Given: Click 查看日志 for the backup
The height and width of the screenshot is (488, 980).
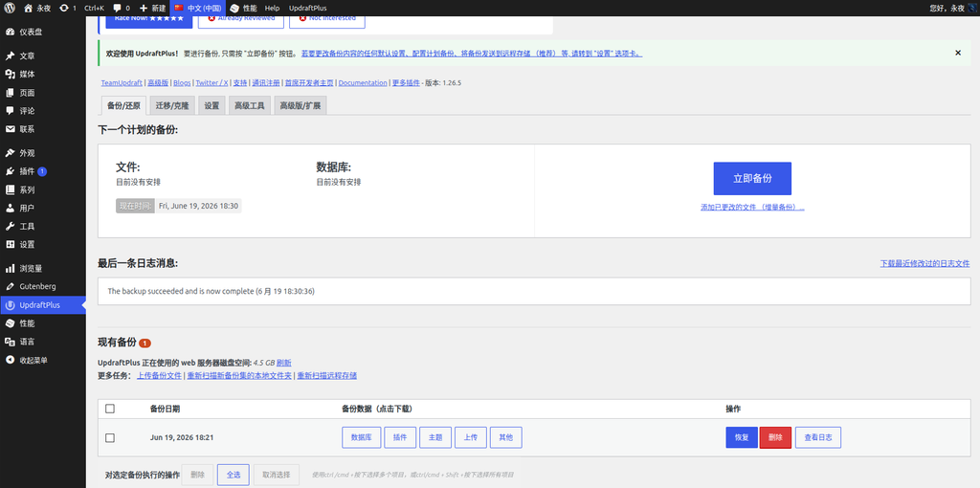Looking at the screenshot, I should coord(818,437).
